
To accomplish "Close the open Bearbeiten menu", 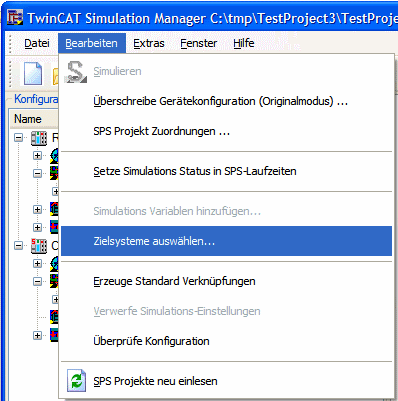I will (92, 43).
